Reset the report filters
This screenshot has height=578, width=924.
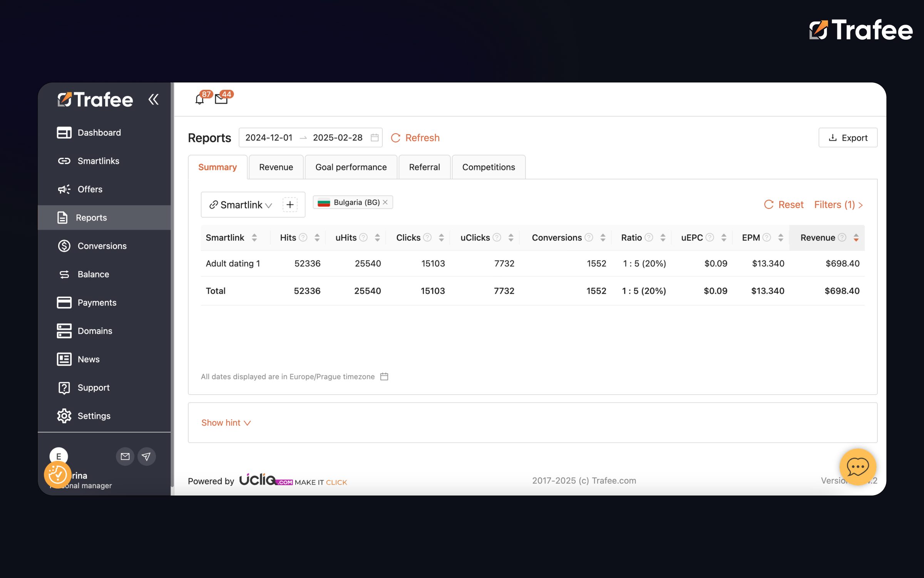(783, 205)
